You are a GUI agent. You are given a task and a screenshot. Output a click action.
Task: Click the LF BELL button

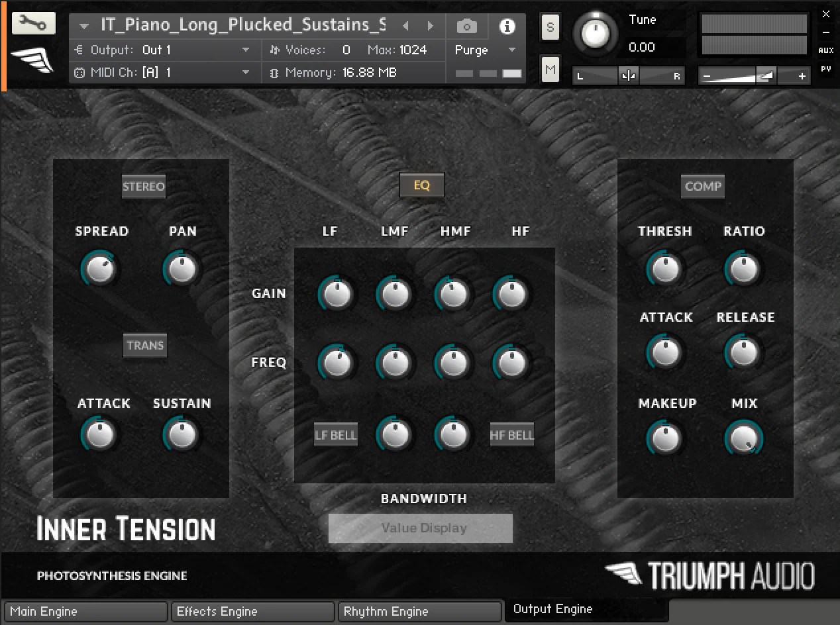coord(336,435)
